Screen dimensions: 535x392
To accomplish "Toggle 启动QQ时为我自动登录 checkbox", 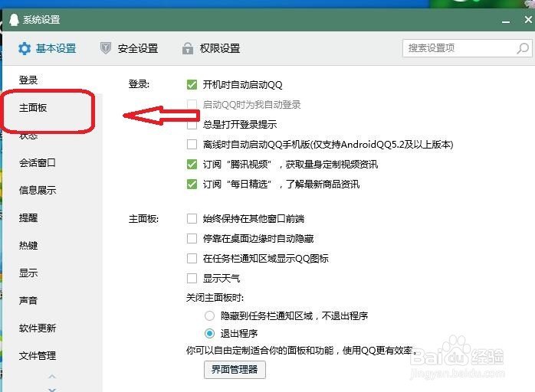I will [192, 104].
